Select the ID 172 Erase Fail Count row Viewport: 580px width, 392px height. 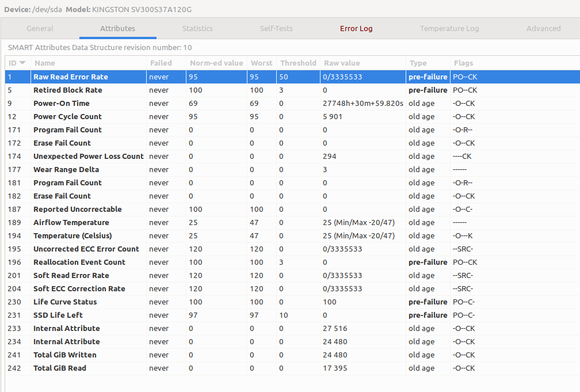(x=292, y=143)
